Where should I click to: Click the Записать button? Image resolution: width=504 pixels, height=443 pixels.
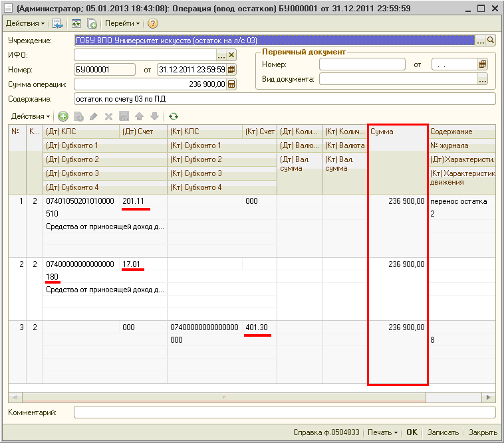point(443,432)
